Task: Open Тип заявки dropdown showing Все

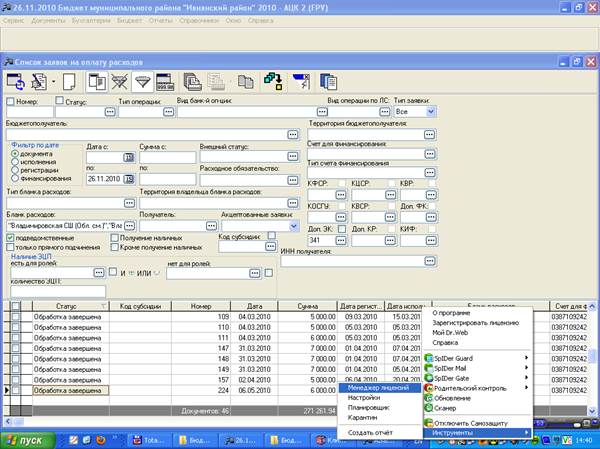Action: [x=430, y=111]
